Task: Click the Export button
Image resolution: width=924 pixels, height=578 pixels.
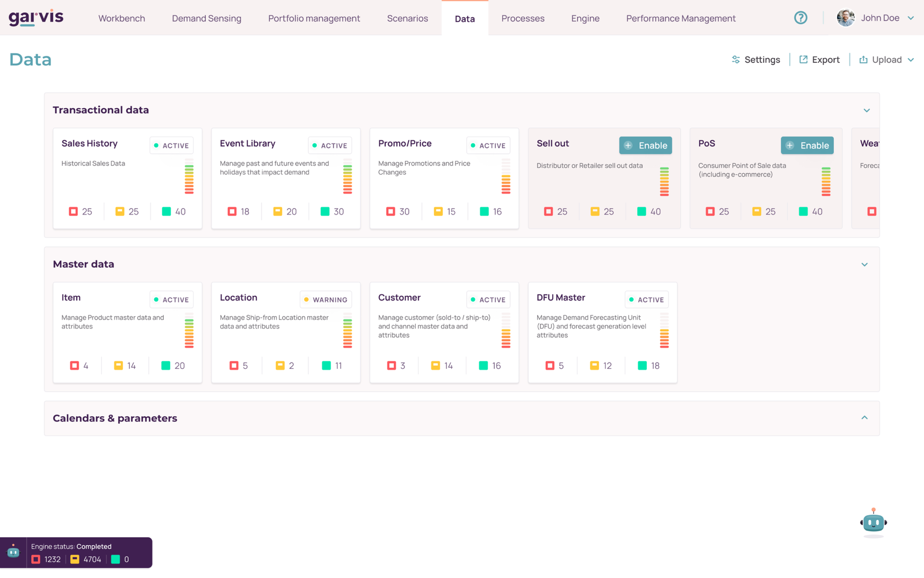Action: pos(819,60)
